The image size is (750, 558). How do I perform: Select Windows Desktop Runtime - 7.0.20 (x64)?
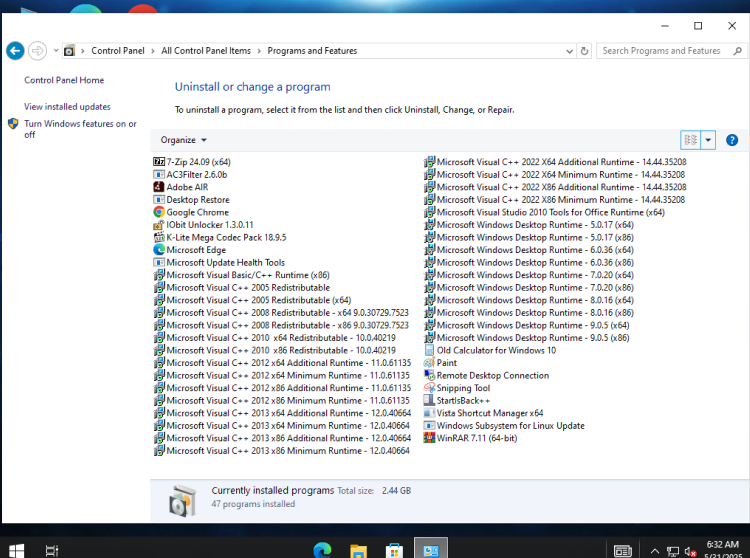tap(529, 275)
